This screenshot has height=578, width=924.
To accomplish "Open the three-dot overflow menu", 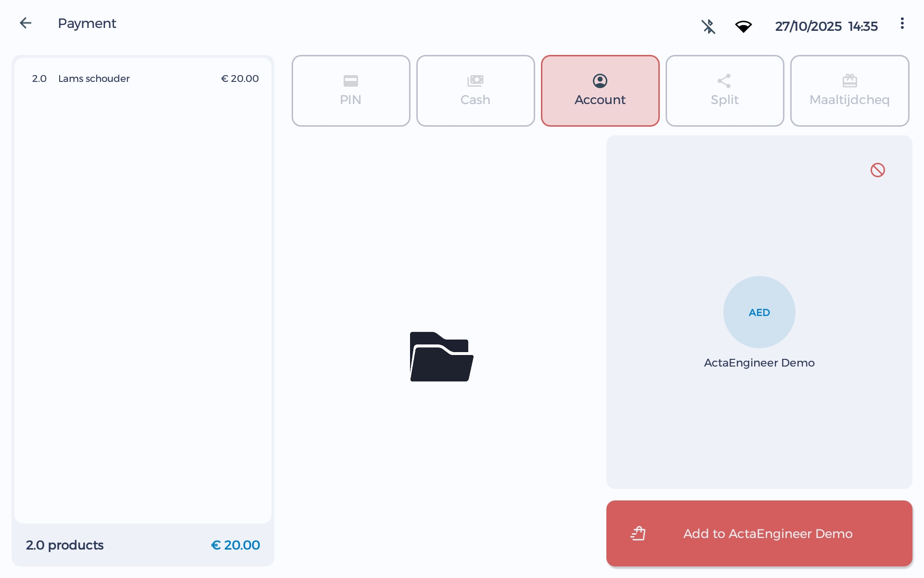I will click(902, 24).
